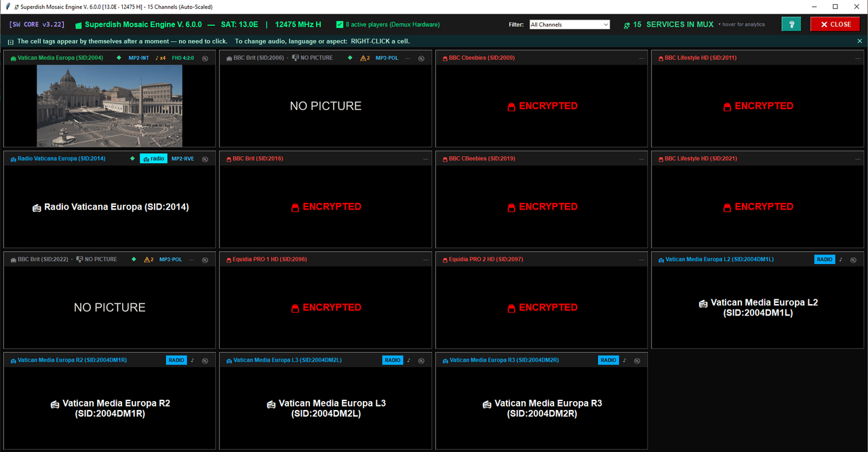
Task: Click the RADIO badge on Vatican Media Europa R2
Action: pos(176,360)
